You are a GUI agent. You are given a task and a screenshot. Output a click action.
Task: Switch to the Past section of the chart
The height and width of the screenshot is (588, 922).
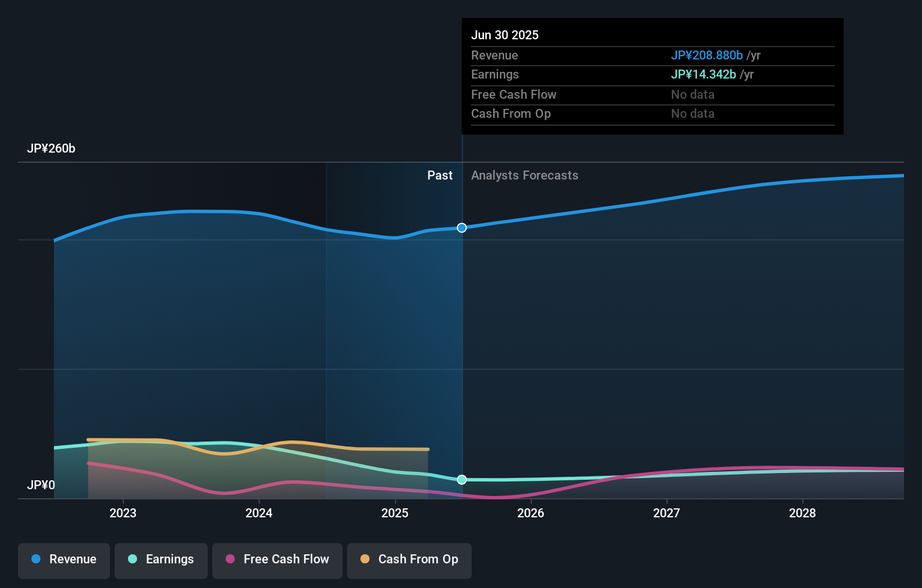tap(440, 175)
